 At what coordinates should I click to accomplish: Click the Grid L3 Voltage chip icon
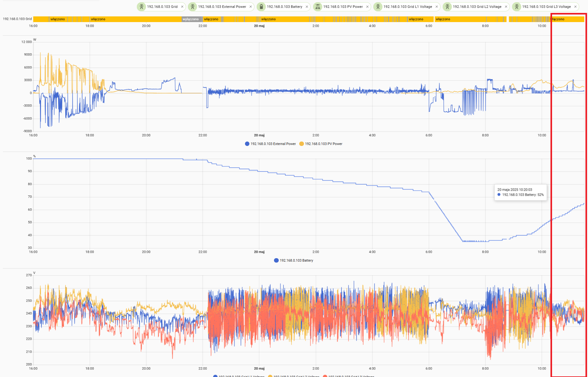tap(517, 7)
